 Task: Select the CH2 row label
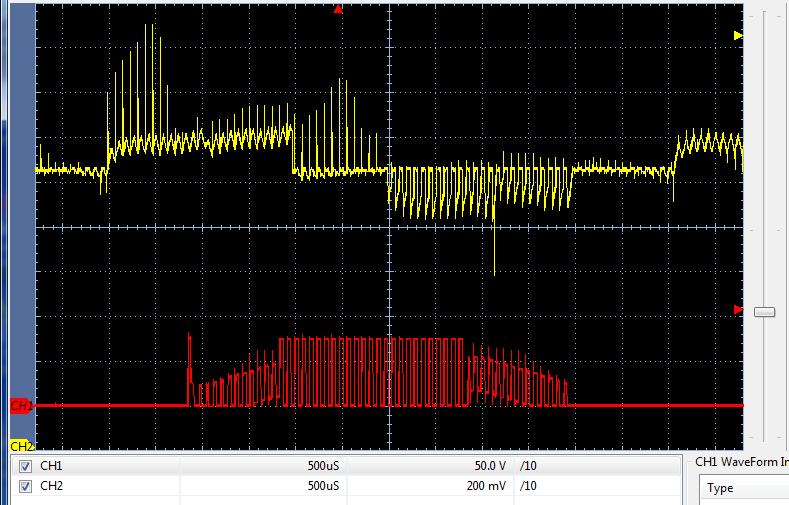[x=51, y=486]
